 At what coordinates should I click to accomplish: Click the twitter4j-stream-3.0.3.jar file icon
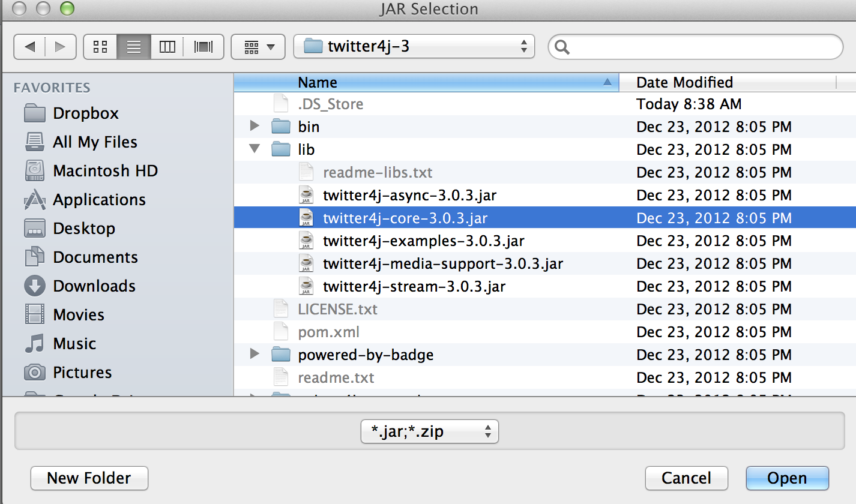click(x=306, y=286)
